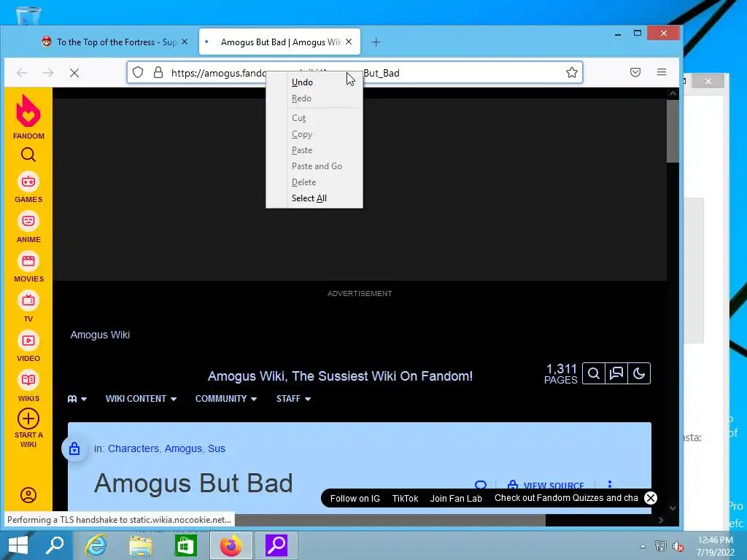Expand the Explore book icon dropdown
747x560 pixels.
(77, 399)
